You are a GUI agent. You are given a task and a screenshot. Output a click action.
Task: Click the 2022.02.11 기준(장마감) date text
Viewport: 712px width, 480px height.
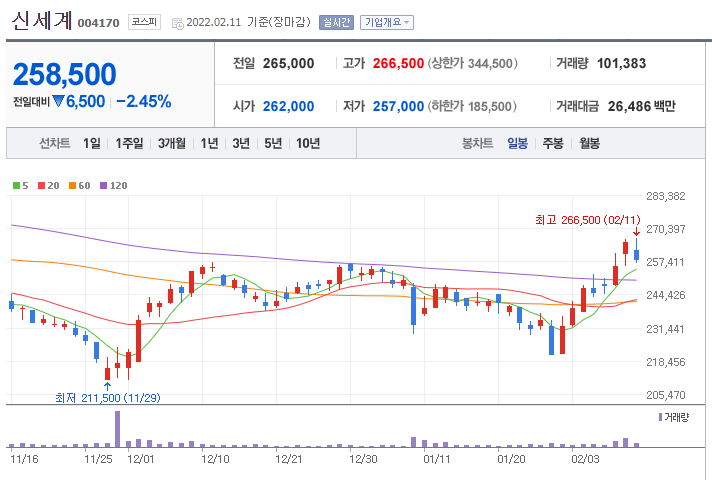coord(248,22)
